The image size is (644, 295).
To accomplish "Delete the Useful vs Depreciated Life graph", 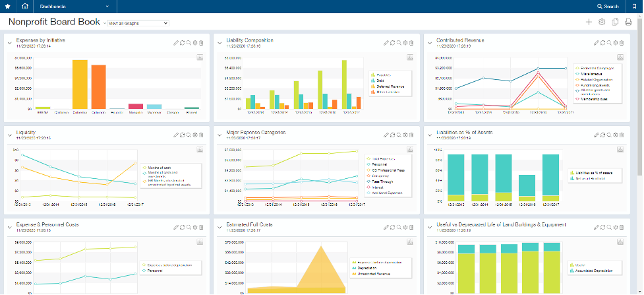I will point(622,227).
